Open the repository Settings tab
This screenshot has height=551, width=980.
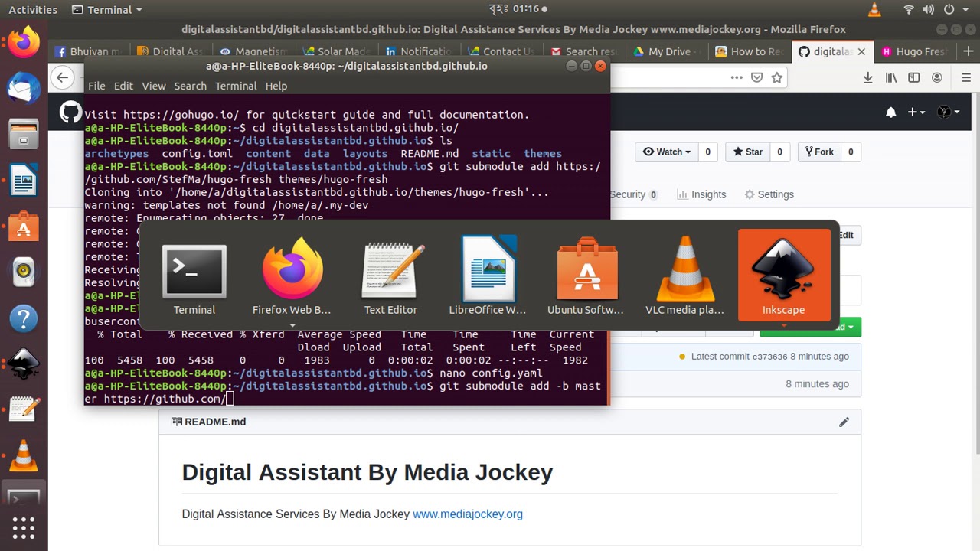click(769, 194)
